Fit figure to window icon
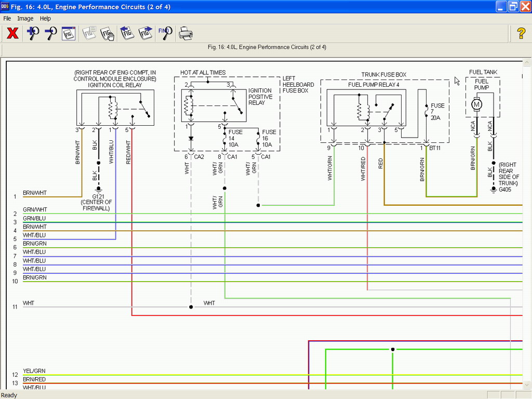The width and height of the screenshot is (532, 399). [x=69, y=33]
